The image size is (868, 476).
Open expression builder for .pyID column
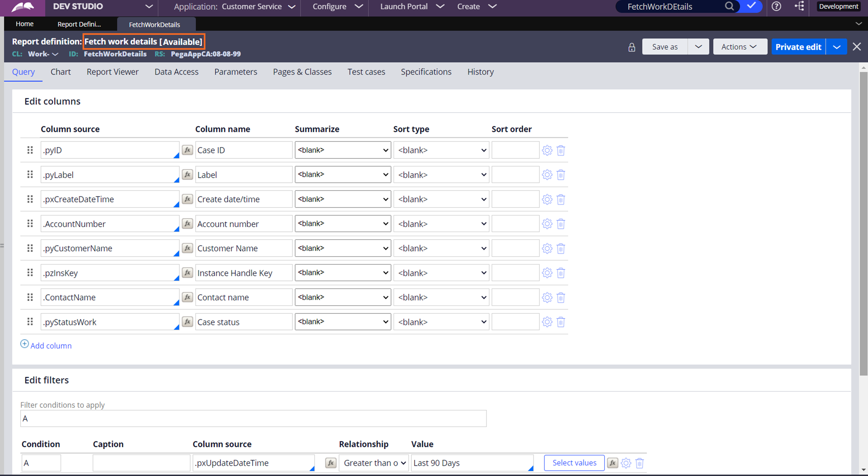pyautogui.click(x=187, y=150)
